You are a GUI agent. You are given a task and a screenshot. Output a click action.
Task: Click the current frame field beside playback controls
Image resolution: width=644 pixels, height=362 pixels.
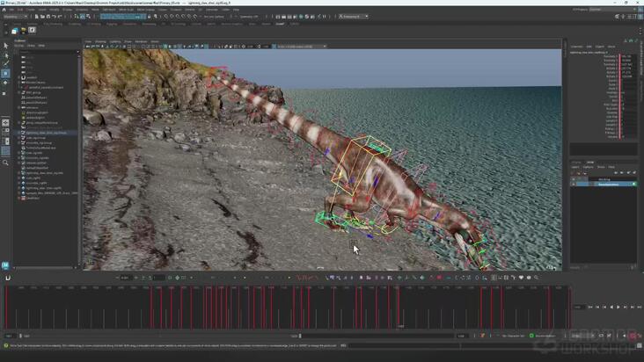click(579, 307)
